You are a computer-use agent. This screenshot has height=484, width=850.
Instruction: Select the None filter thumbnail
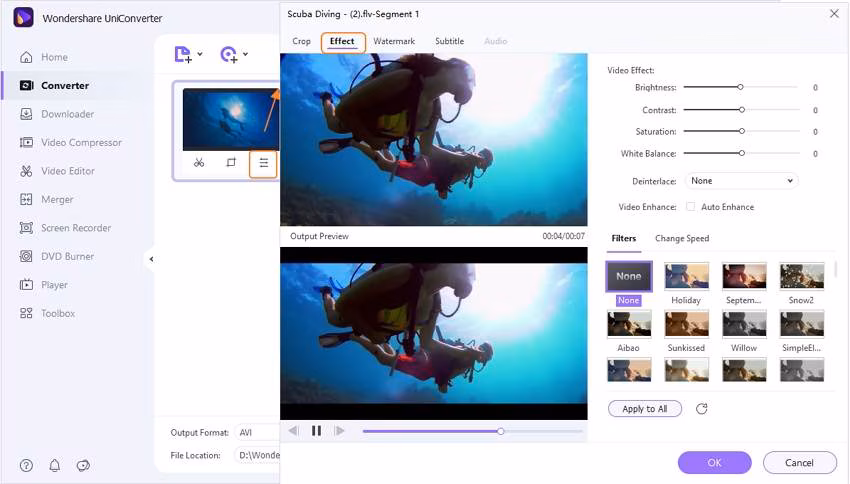tap(629, 276)
